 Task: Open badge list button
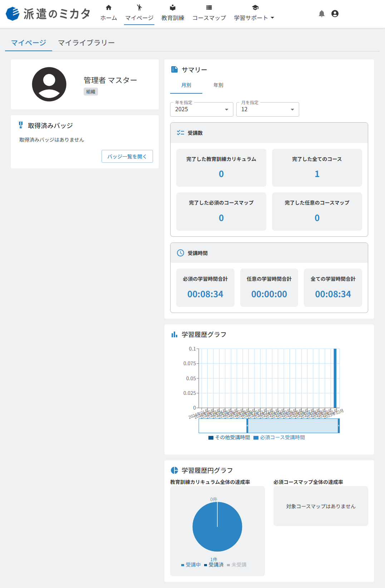(127, 156)
